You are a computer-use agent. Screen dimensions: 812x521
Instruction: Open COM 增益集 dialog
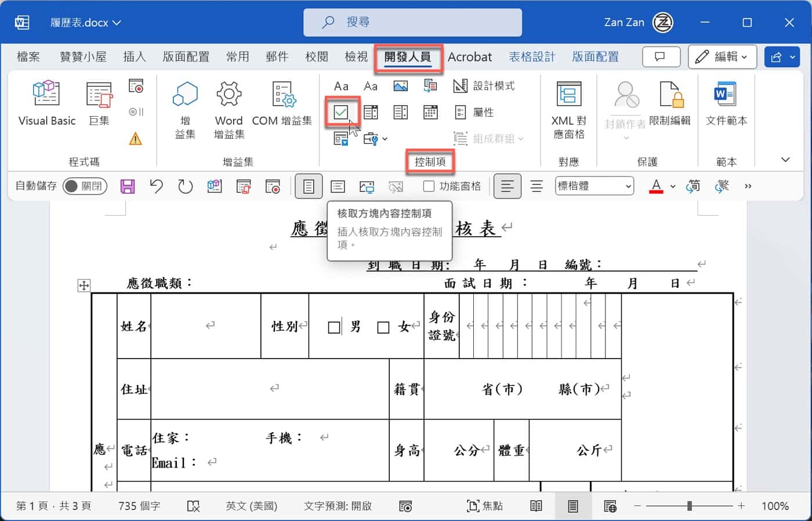click(282, 103)
